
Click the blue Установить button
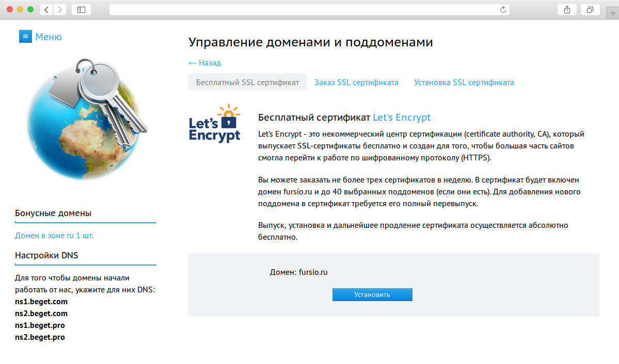372,294
